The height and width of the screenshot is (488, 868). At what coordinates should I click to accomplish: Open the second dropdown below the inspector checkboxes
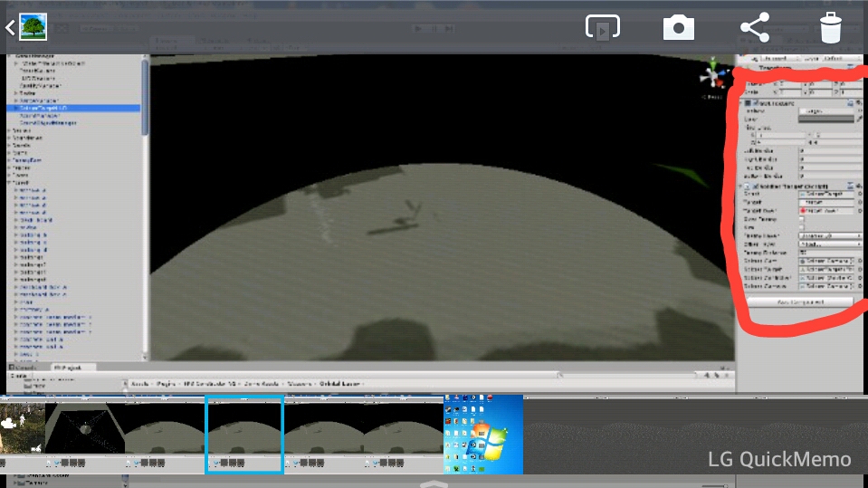coord(830,244)
